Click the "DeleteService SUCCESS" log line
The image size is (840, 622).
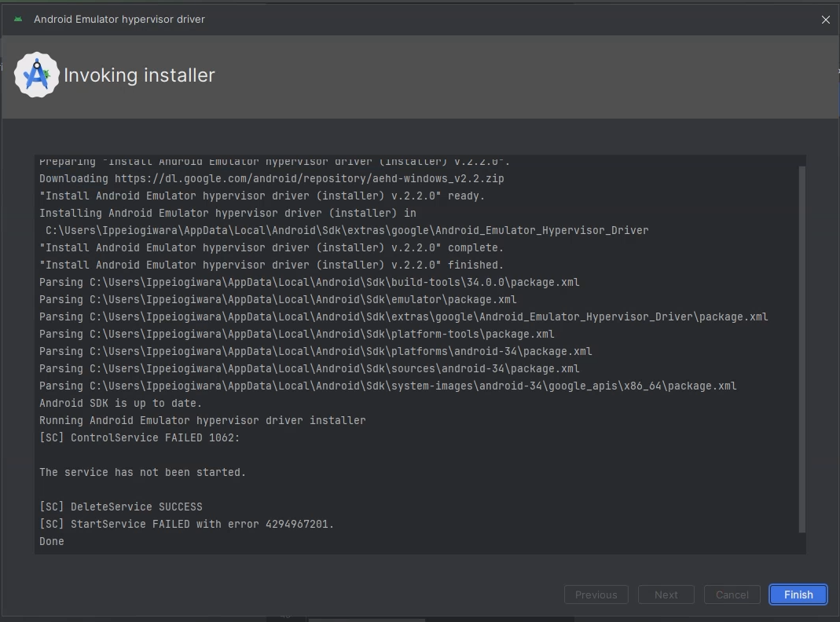121,507
